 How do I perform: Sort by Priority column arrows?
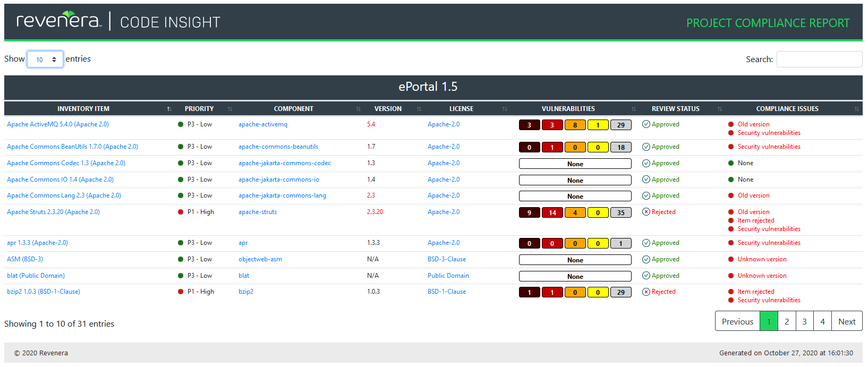[230, 109]
